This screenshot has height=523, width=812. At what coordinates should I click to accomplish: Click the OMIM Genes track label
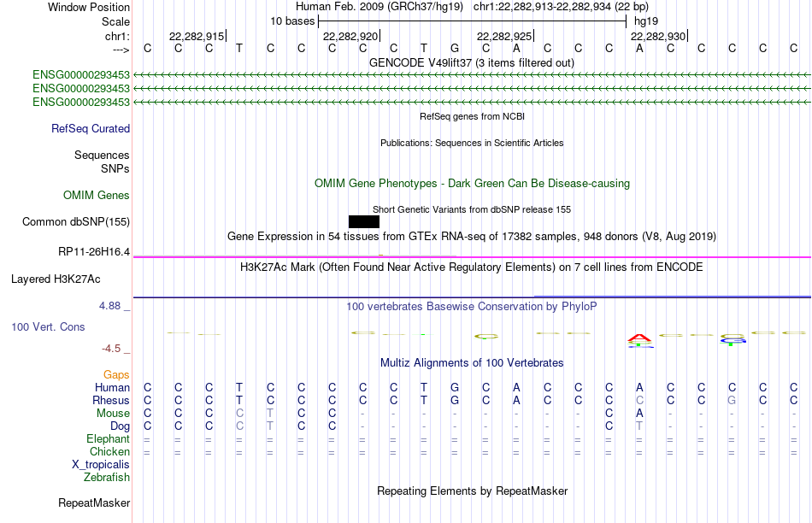pyautogui.click(x=97, y=195)
